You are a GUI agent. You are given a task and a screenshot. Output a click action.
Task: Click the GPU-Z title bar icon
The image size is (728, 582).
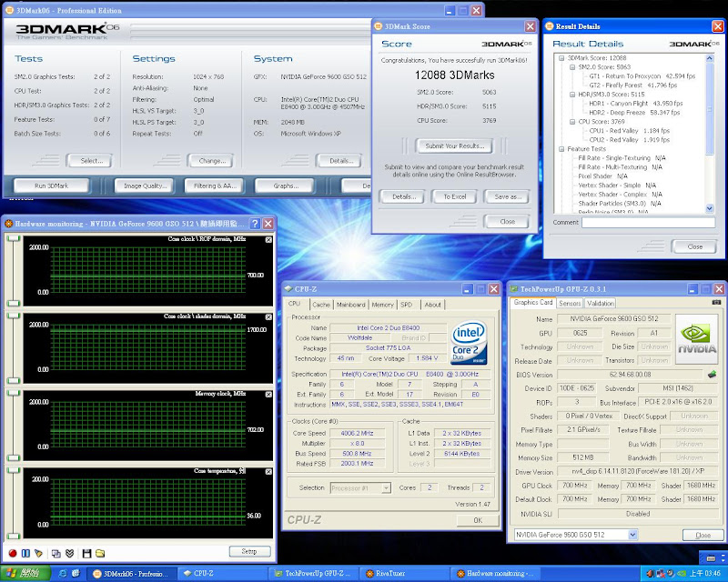click(x=513, y=289)
